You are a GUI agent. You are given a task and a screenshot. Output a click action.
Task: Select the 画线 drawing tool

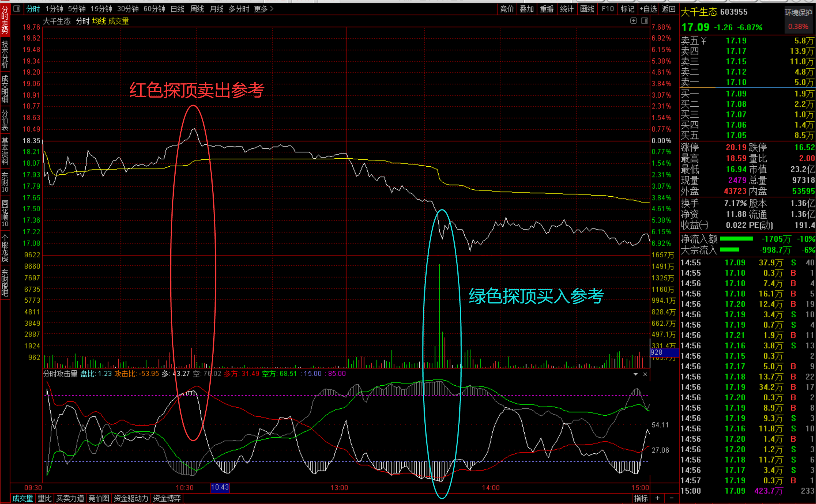[x=587, y=9]
